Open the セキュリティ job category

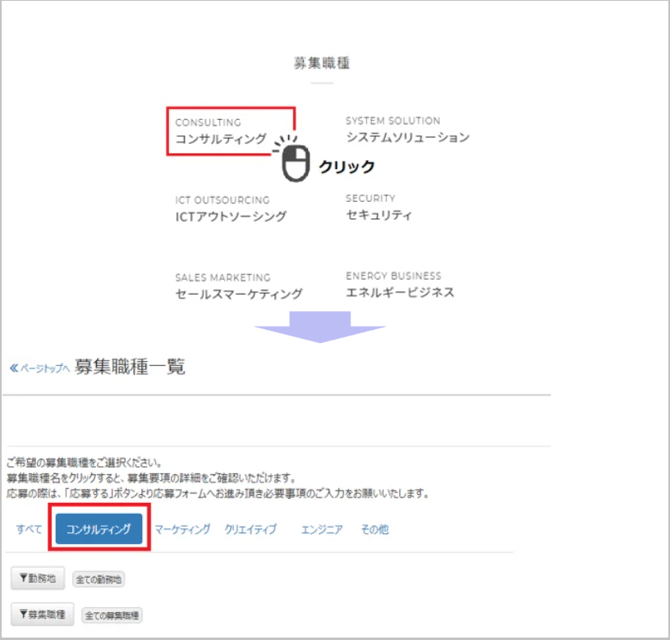[379, 215]
